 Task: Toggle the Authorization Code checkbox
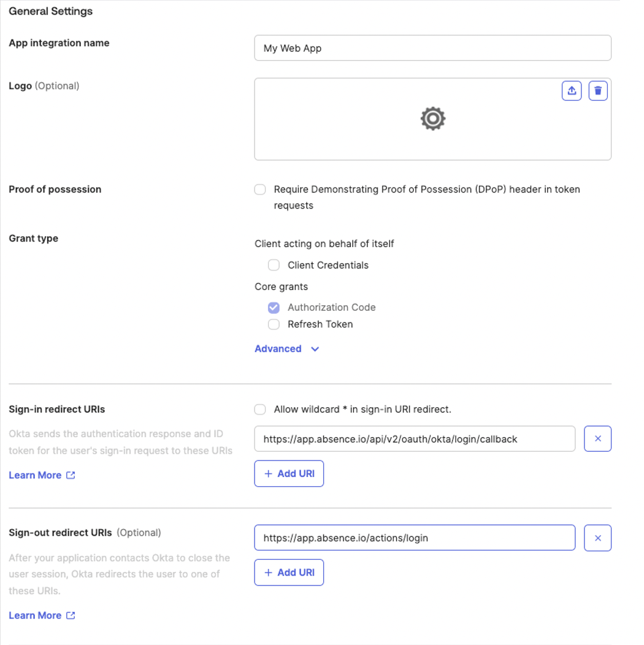click(x=274, y=308)
